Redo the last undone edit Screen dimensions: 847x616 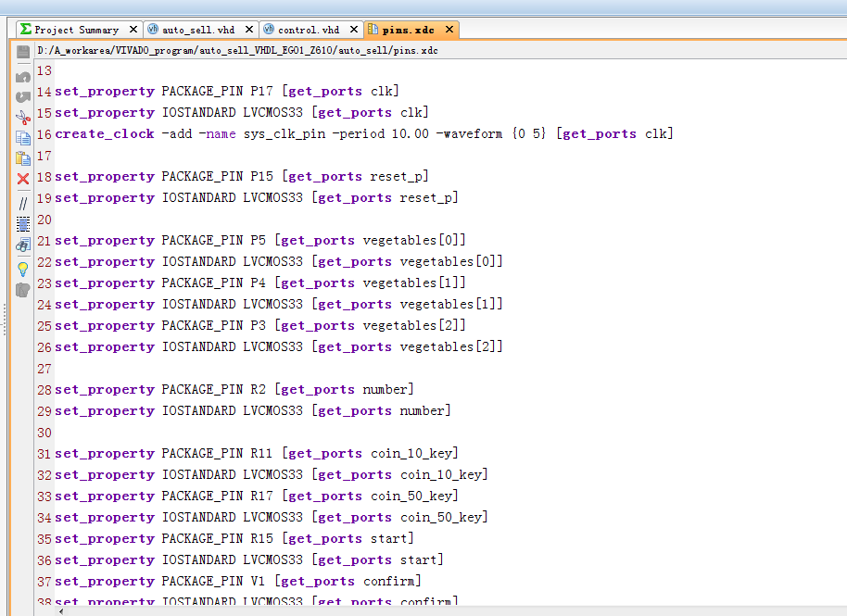(x=23, y=96)
